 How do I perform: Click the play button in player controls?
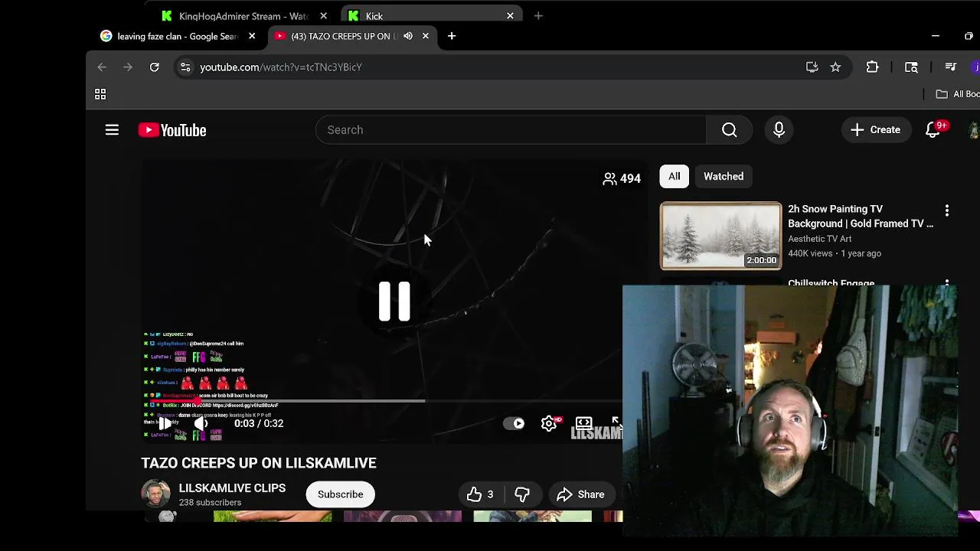165,423
